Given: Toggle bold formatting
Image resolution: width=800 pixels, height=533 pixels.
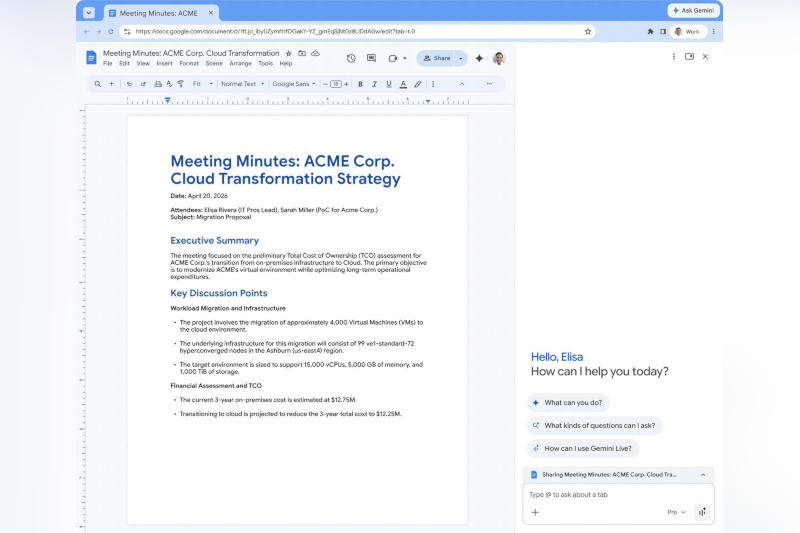Looking at the screenshot, I should (x=360, y=84).
